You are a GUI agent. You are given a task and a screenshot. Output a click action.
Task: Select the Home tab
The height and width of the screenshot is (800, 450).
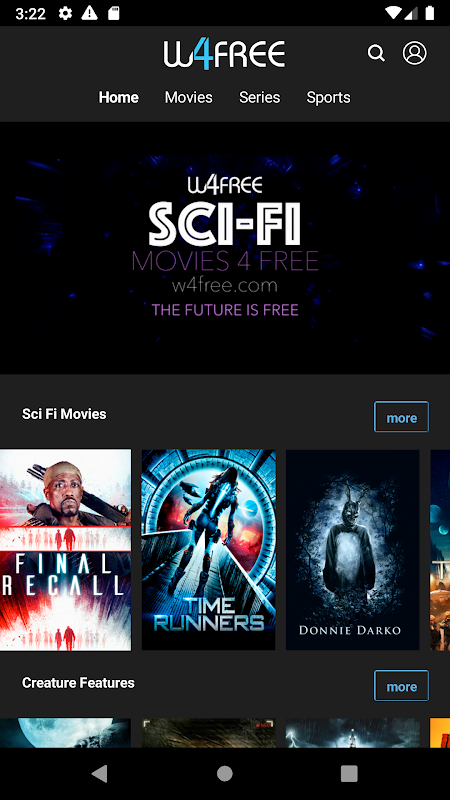click(x=118, y=97)
